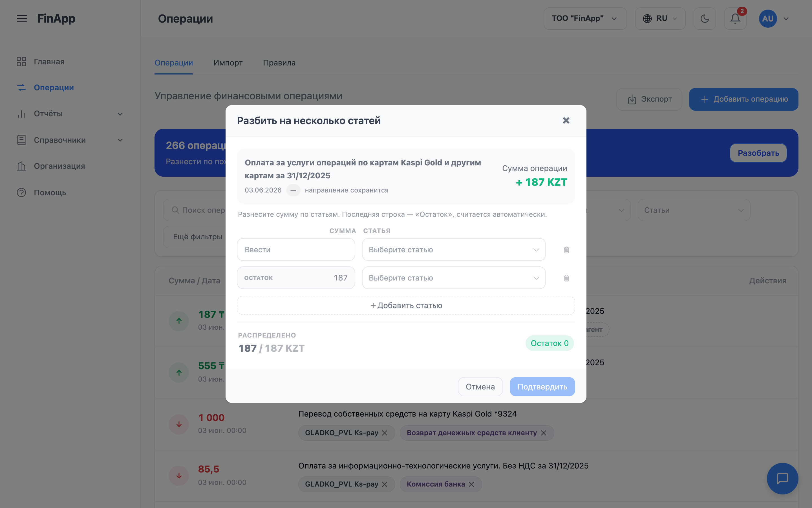Click the Организация building icon
This screenshot has height=508, width=812.
click(21, 166)
